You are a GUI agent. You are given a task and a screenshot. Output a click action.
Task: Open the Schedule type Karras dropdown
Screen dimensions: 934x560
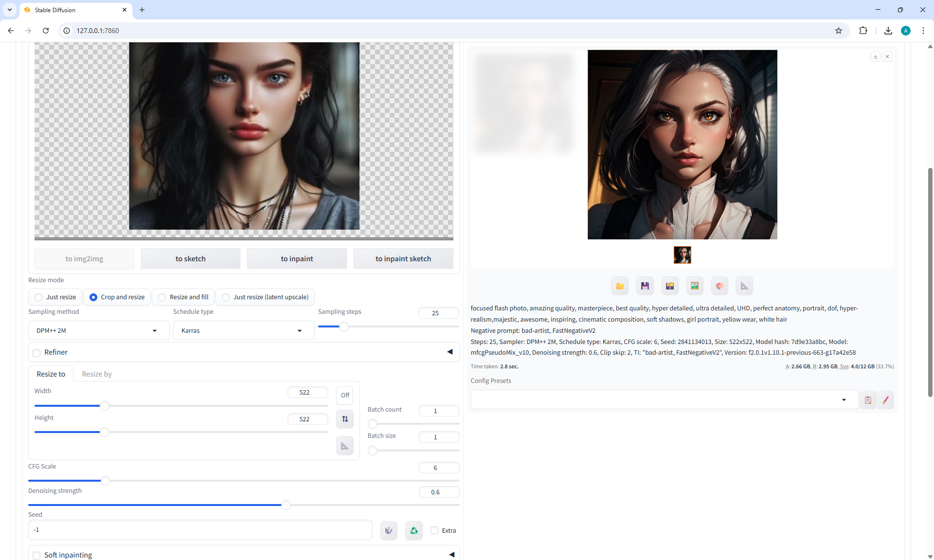pyautogui.click(x=243, y=331)
